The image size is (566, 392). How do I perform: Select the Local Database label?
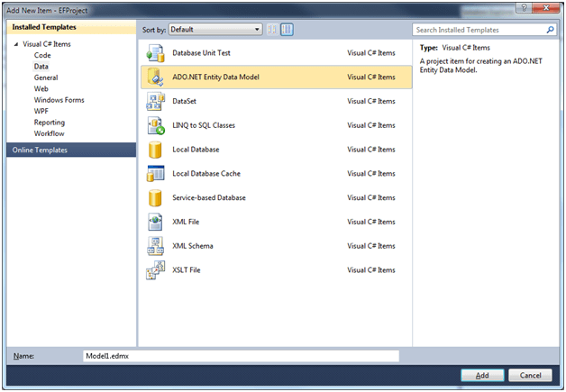point(196,150)
